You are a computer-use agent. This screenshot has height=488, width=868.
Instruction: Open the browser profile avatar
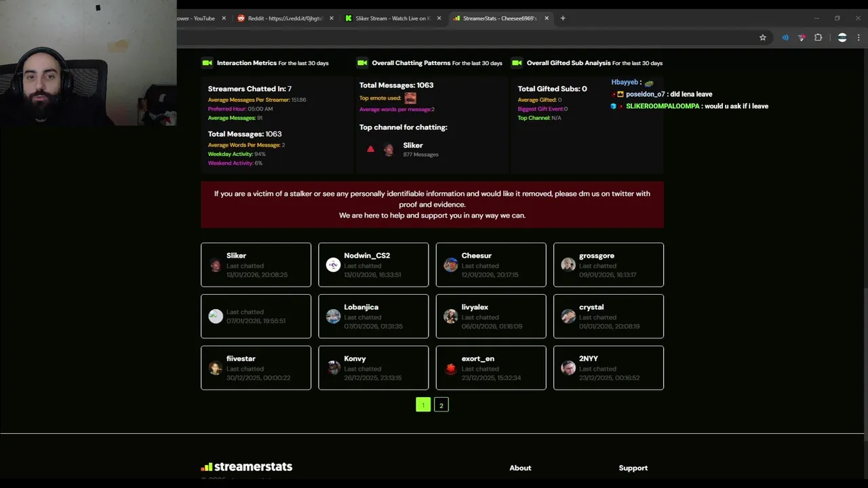click(x=842, y=38)
